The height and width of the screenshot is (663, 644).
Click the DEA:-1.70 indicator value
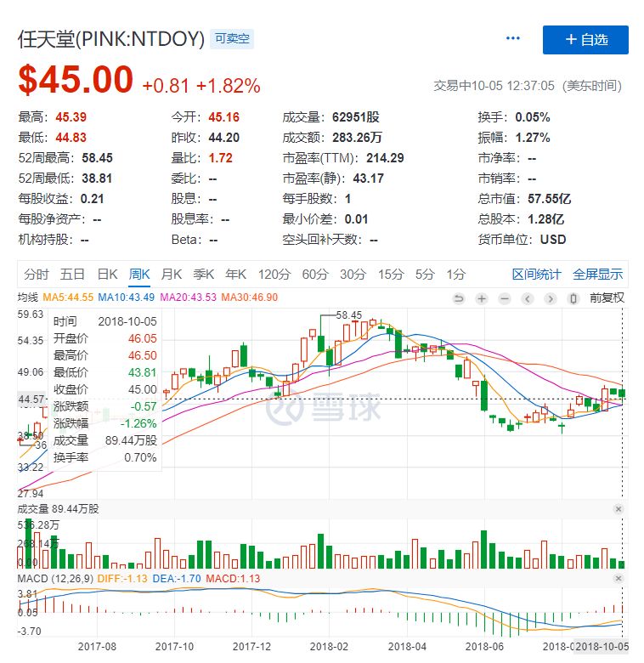(177, 579)
